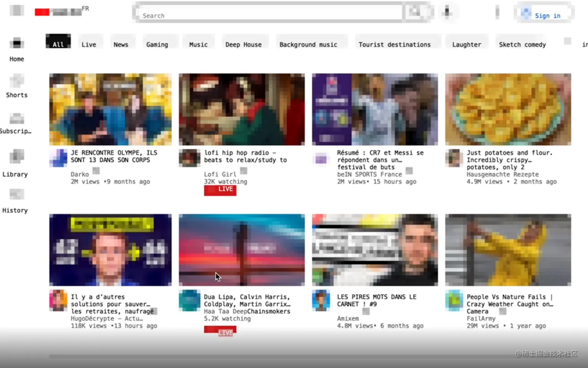Viewport: 588px width, 368px height.
Task: Click LIVE badge under Lofi Girl
Action: point(220,190)
